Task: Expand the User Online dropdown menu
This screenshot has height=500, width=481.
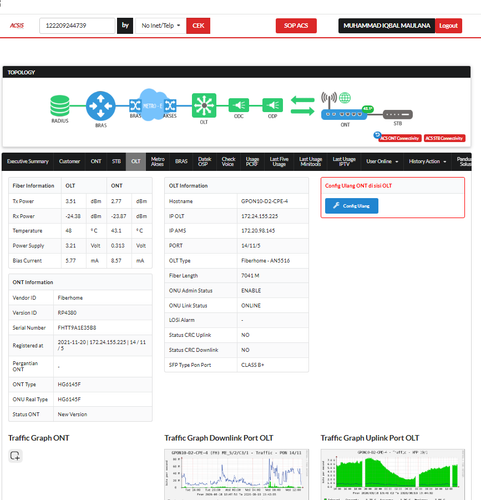Action: [382, 161]
